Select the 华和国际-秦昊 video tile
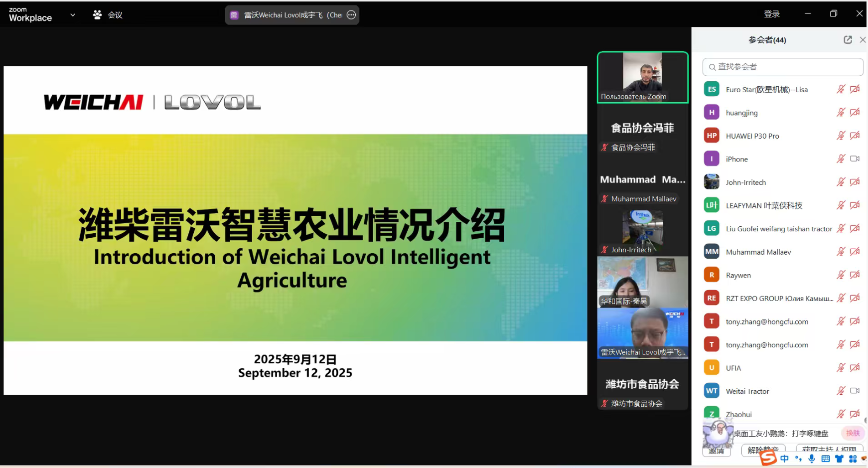The height and width of the screenshot is (468, 868). [x=642, y=282]
